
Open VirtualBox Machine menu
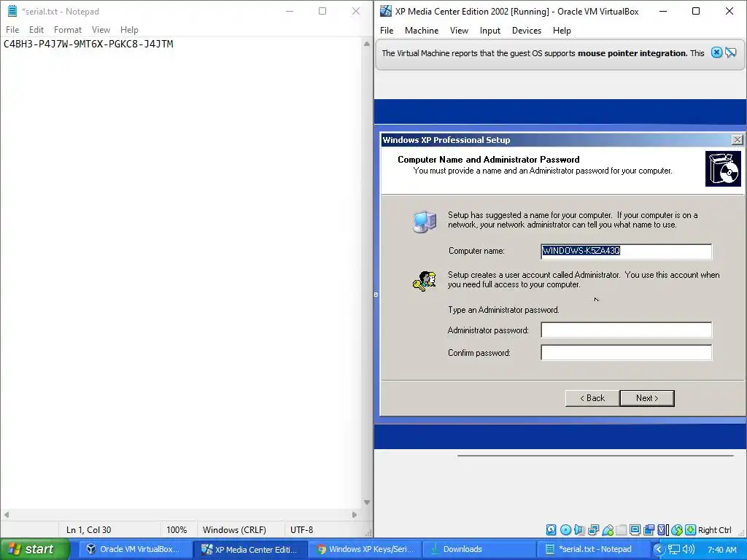(x=422, y=31)
